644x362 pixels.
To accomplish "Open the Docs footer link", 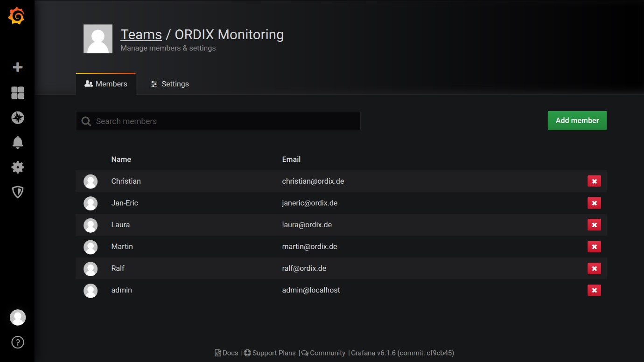I will [x=227, y=353].
